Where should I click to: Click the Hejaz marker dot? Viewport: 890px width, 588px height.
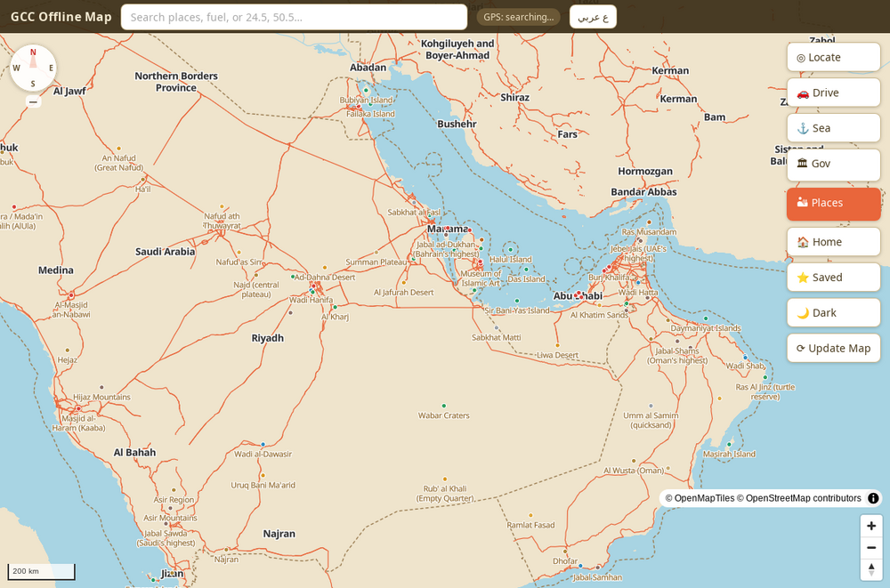67,350
